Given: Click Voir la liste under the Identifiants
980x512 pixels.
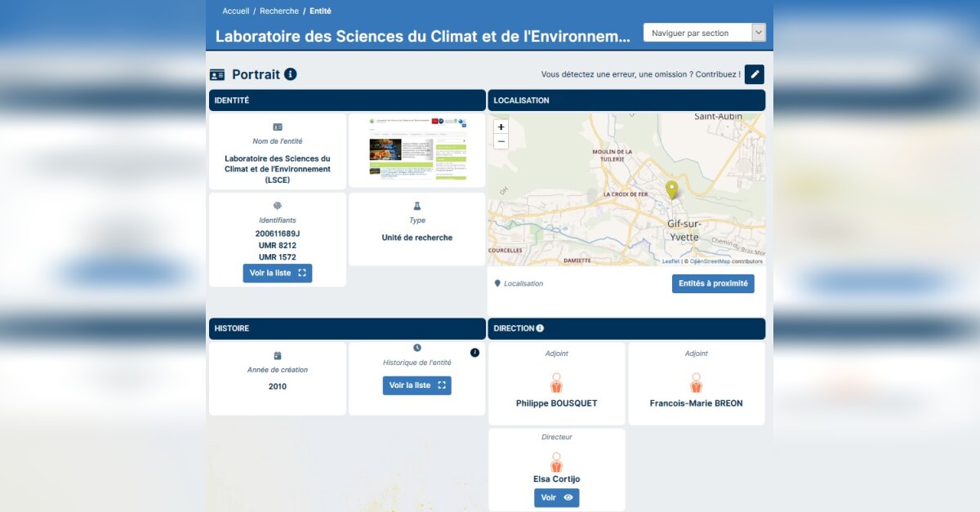Looking at the screenshot, I should (x=278, y=273).
